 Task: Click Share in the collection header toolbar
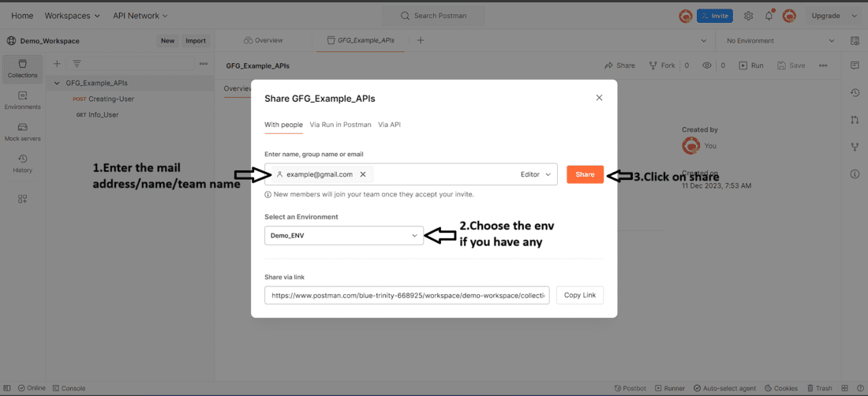pos(619,65)
